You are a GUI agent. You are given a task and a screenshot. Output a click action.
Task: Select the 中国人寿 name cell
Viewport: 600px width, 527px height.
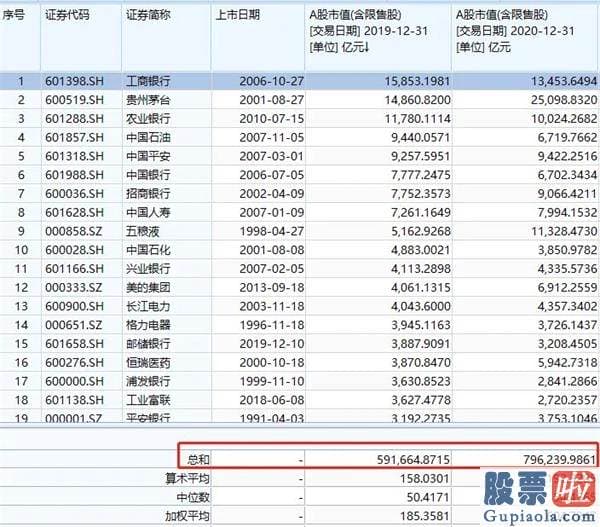tap(148, 212)
